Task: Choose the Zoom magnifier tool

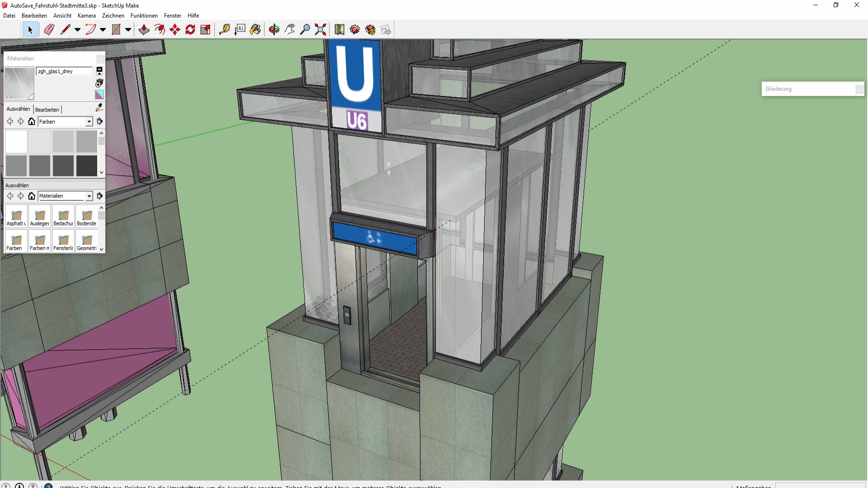Action: click(x=305, y=30)
